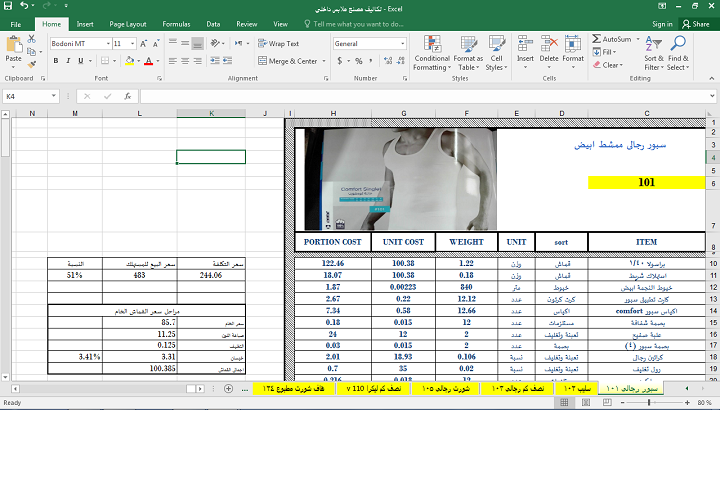This screenshot has width=720, height=480.
Task: Click Sign in
Action: [x=662, y=24]
